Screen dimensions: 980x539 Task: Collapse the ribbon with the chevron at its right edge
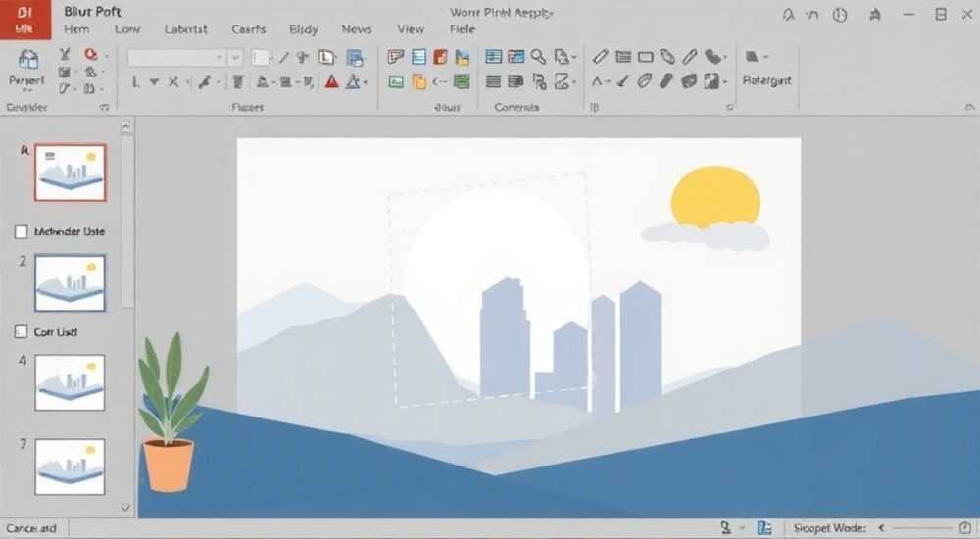tap(969, 108)
